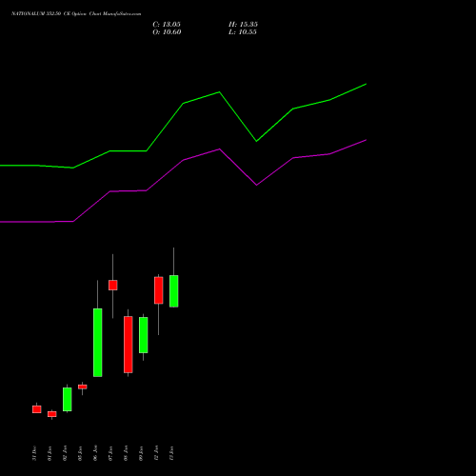Click the red candle for 01 Jan

[x=52, y=414]
